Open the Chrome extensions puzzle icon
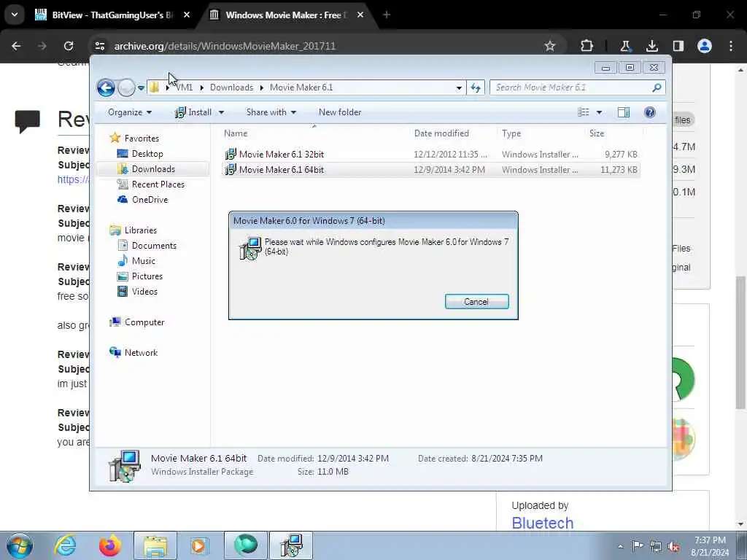Image resolution: width=747 pixels, height=560 pixels. [587, 46]
